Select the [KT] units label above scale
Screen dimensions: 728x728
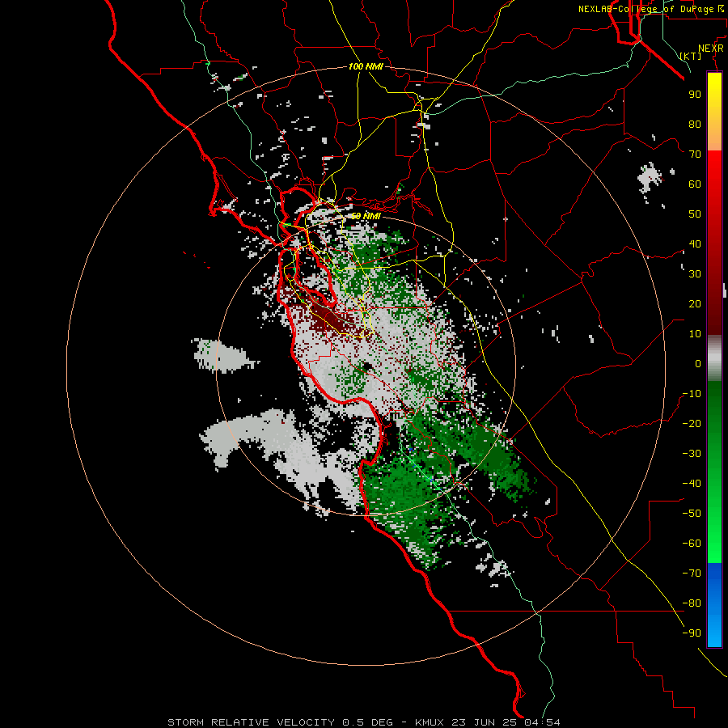point(691,56)
